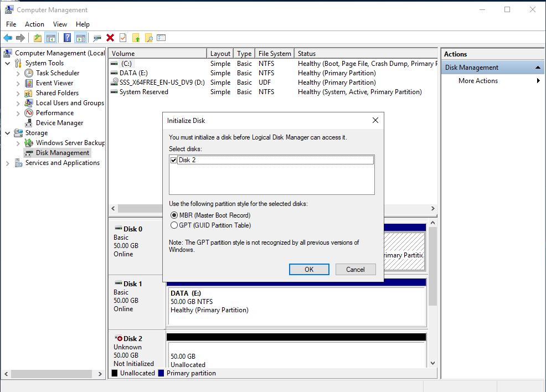Sort by File System column header

click(x=275, y=54)
